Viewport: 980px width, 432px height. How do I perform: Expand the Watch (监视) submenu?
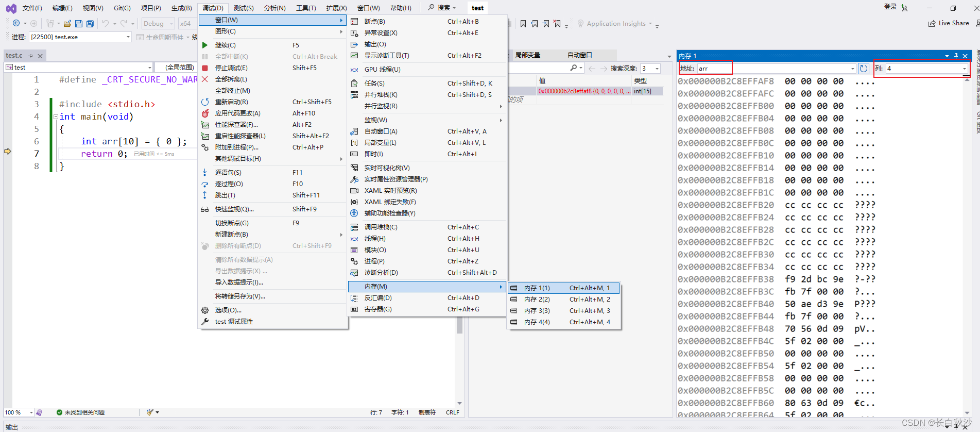click(x=427, y=120)
